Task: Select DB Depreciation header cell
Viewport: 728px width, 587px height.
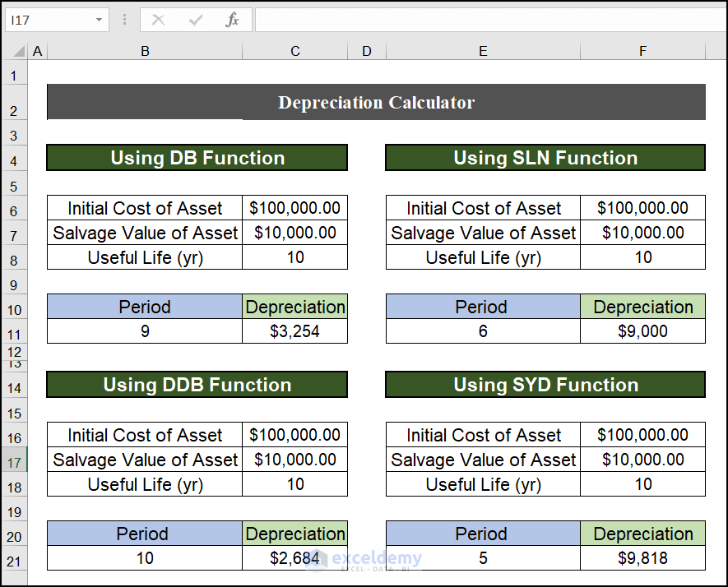Action: pyautogui.click(x=294, y=307)
